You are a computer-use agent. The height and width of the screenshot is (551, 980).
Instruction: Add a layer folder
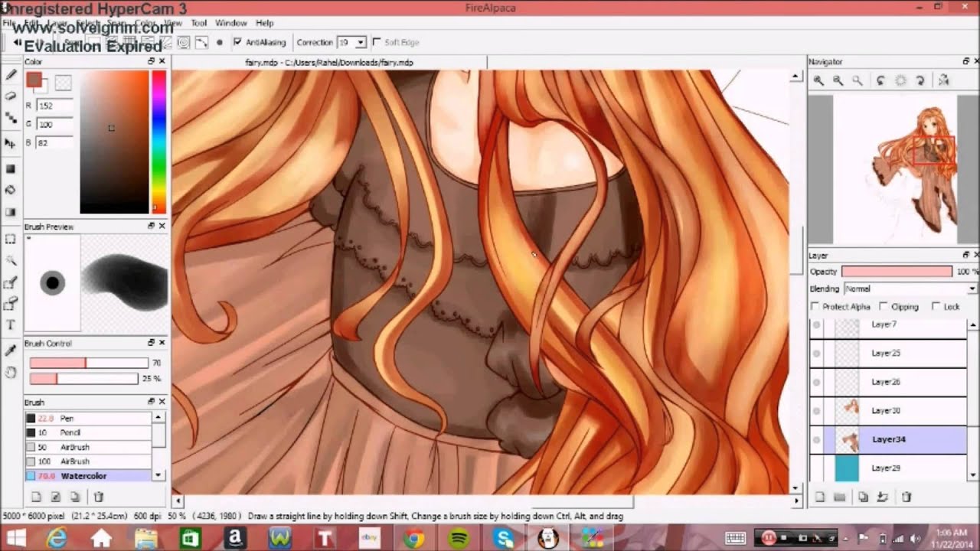(x=840, y=497)
